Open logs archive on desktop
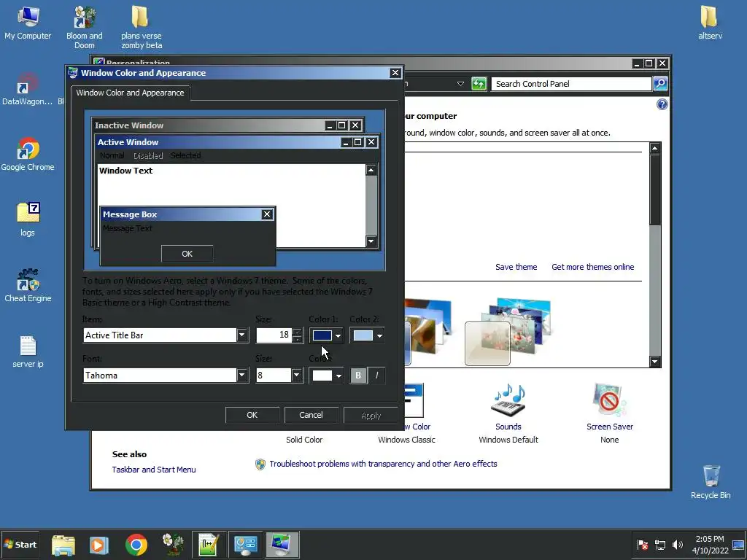747x560 pixels. coord(28,219)
